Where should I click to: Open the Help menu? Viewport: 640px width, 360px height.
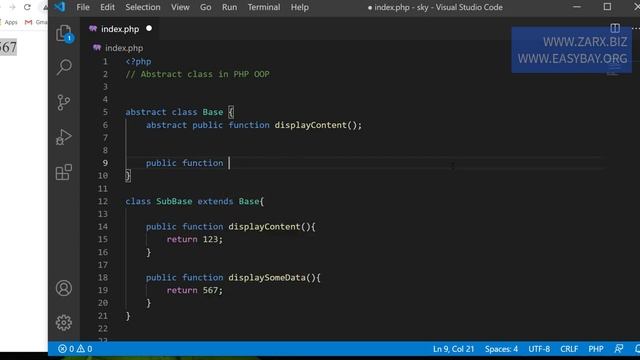tap(300, 7)
